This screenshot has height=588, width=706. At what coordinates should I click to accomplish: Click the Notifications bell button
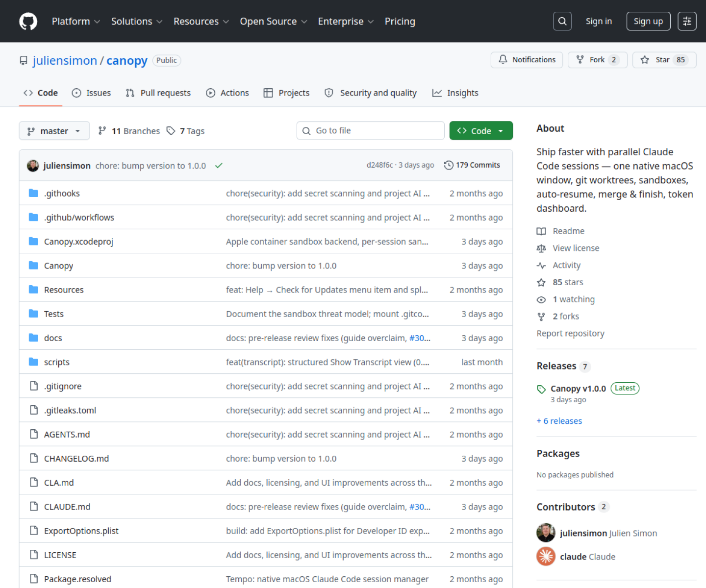tap(527, 60)
